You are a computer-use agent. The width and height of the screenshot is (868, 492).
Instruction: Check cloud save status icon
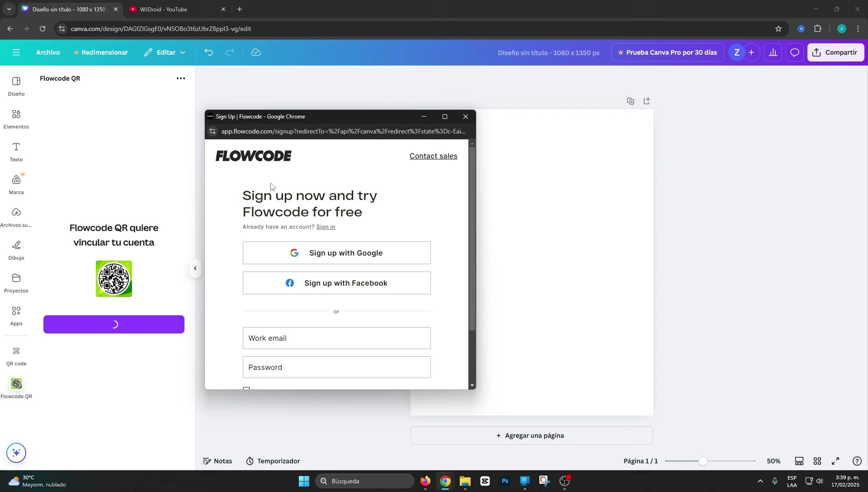point(256,52)
